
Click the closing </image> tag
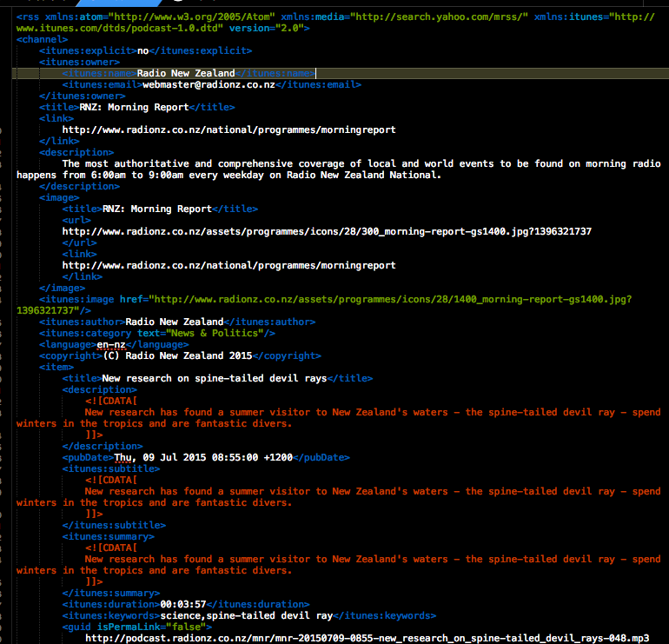coord(63,288)
